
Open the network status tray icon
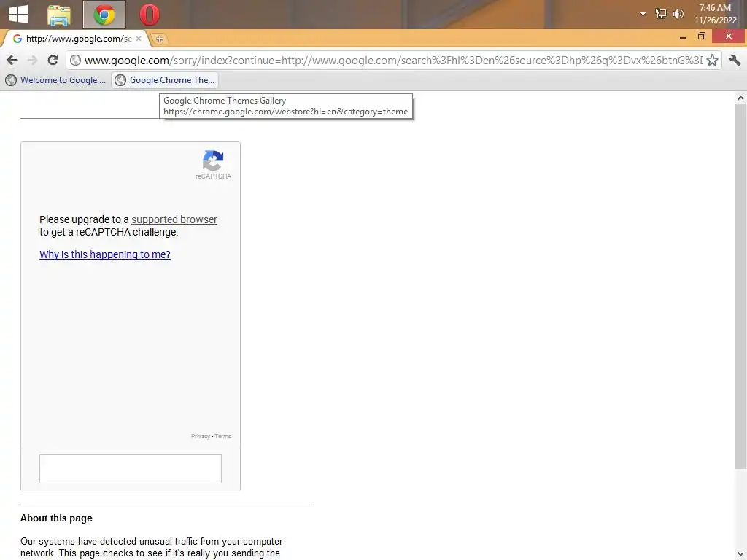pyautogui.click(x=661, y=14)
